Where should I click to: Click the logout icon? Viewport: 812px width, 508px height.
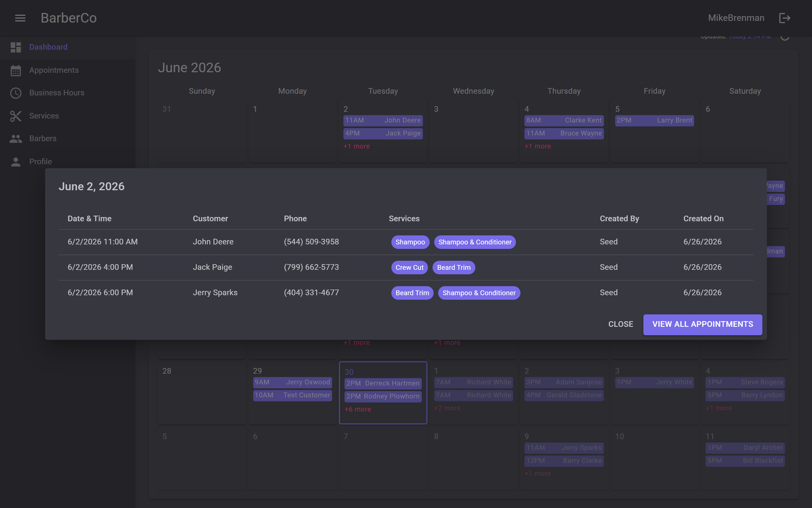coord(784,18)
